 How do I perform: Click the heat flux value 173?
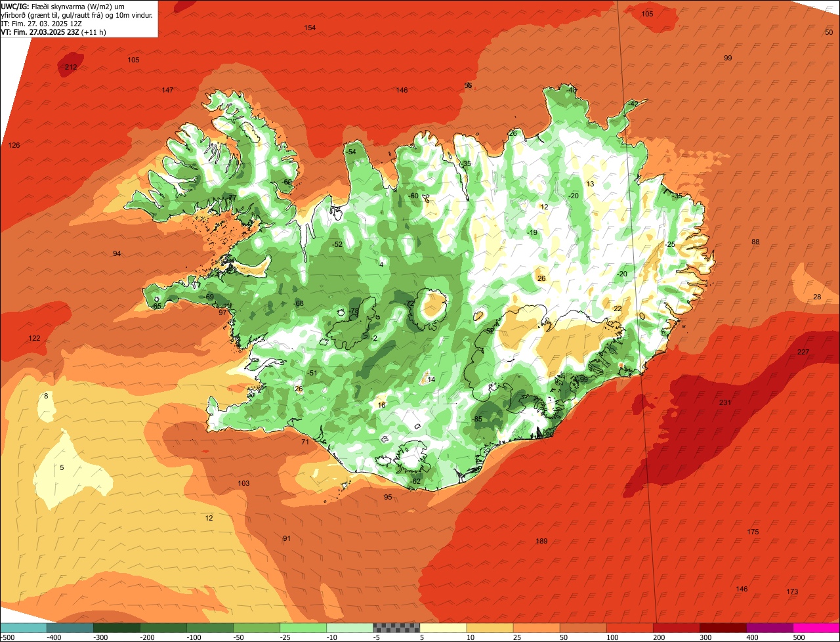(x=792, y=591)
